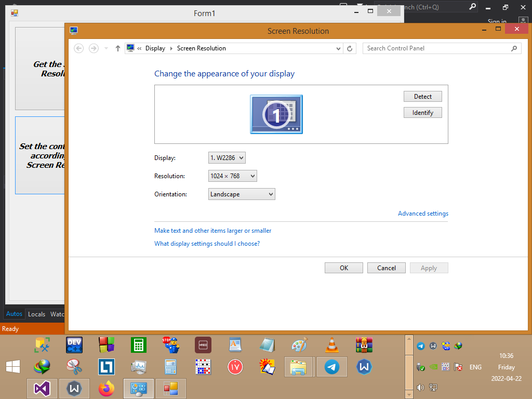Viewport: 532px width, 399px height.
Task: Click the Form1 window title icon
Action: pos(15,13)
